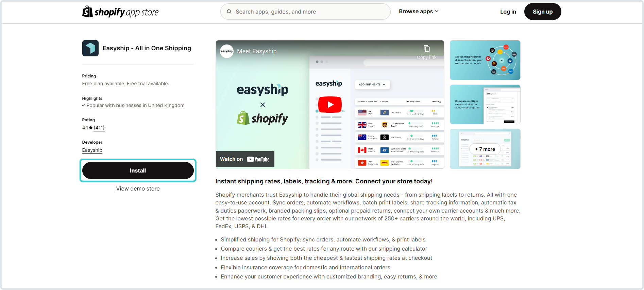Click the Flexible insurance coverage bullet
The width and height of the screenshot is (644, 290).
[x=306, y=268]
